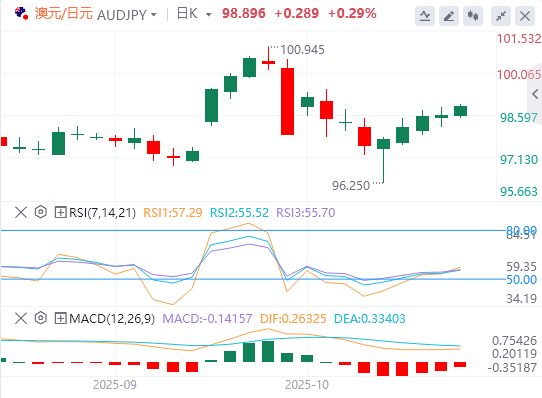Click the latest green candlestick
The width and height of the screenshot is (542, 398).
[460, 111]
